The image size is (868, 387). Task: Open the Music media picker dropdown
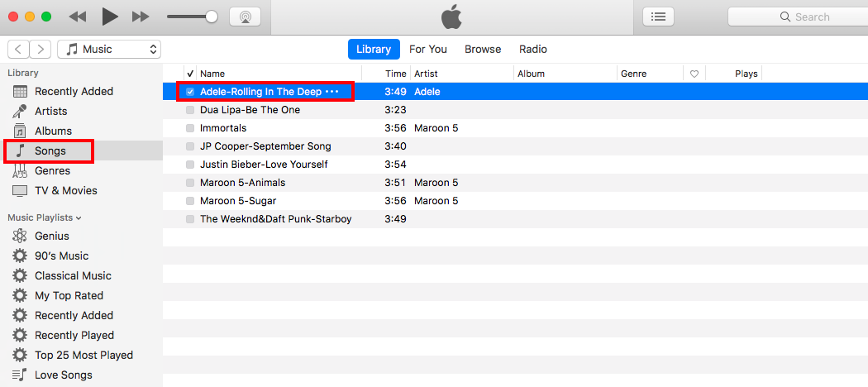point(109,50)
